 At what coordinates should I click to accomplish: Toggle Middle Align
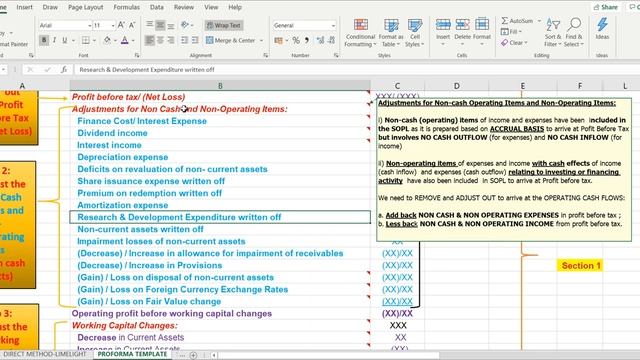coord(160,25)
